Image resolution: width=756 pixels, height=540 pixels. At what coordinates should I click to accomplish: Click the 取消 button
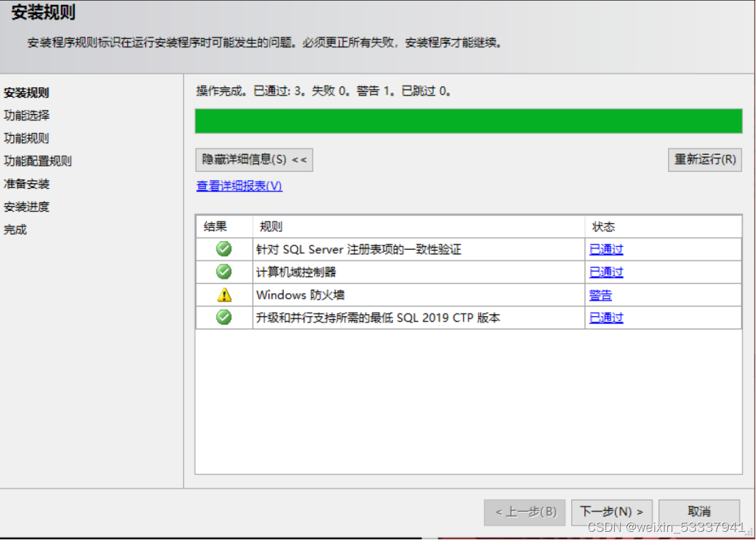pos(699,512)
